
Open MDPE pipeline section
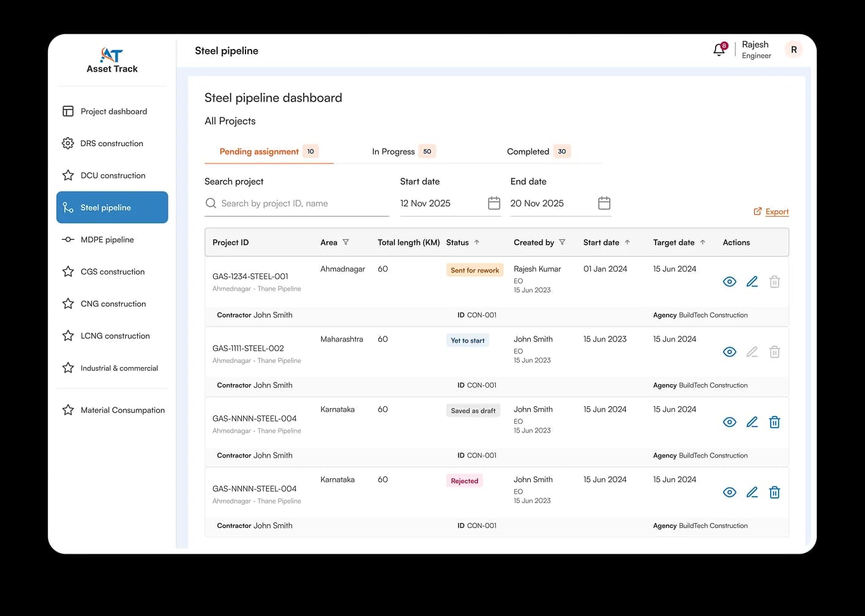pyautogui.click(x=112, y=240)
